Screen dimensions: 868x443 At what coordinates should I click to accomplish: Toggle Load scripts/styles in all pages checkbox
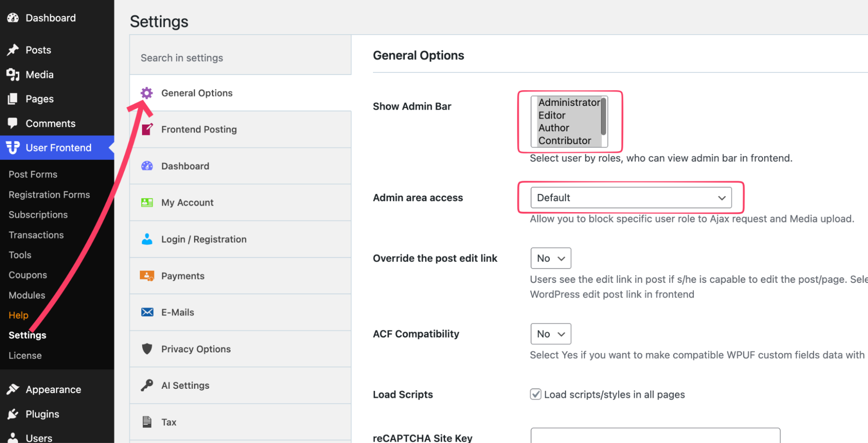(x=535, y=394)
